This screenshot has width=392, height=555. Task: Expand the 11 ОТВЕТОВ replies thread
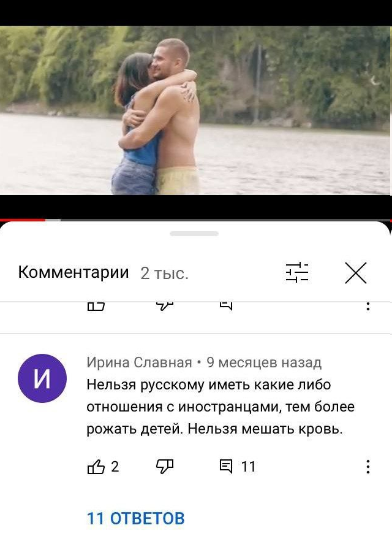point(136,518)
